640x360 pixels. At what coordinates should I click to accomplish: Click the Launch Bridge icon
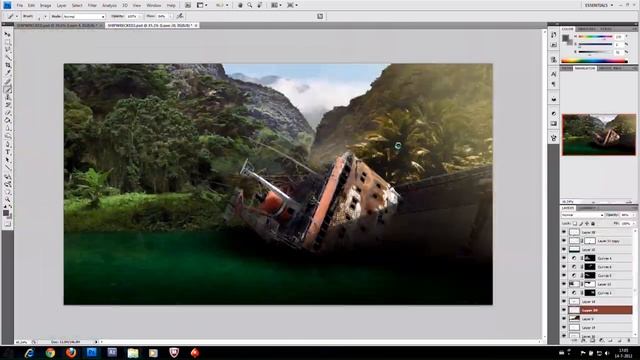(x=188, y=5)
